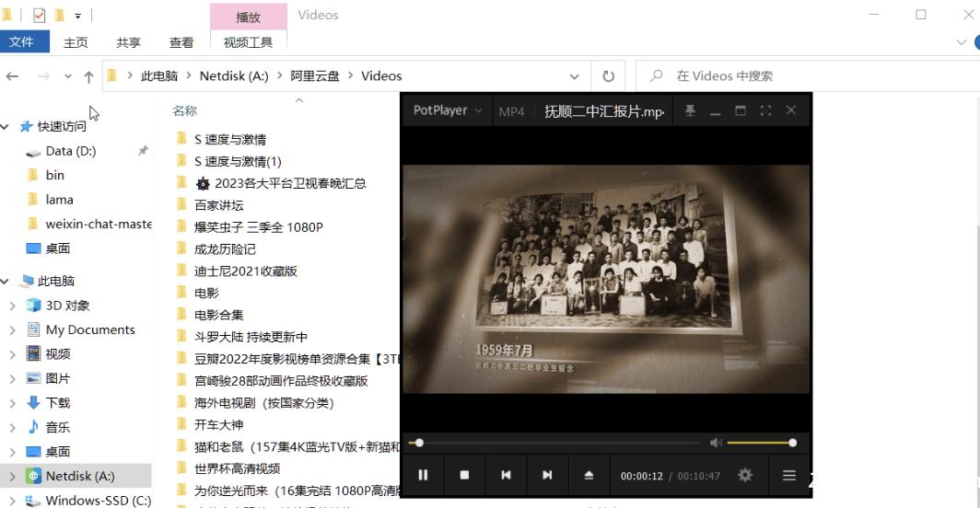980x508 pixels.
Task: Open recent locations dropdown arrow
Action: 67,76
